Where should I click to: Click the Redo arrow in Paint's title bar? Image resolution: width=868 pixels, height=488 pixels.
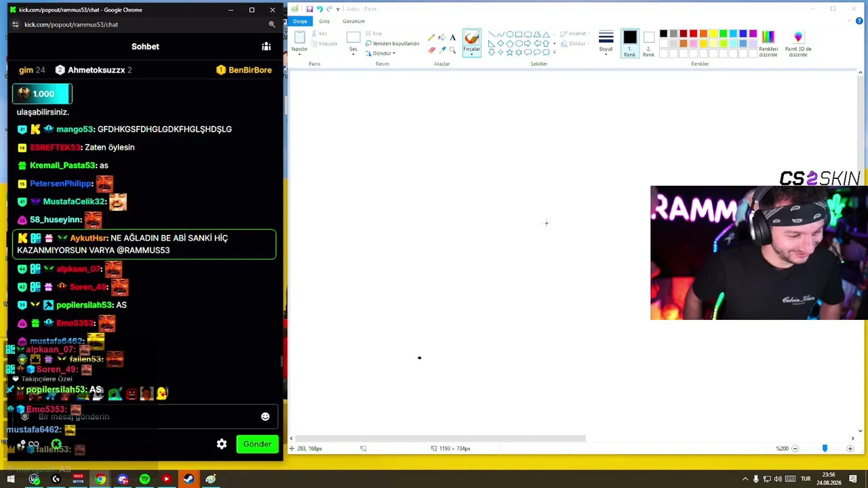330,9
